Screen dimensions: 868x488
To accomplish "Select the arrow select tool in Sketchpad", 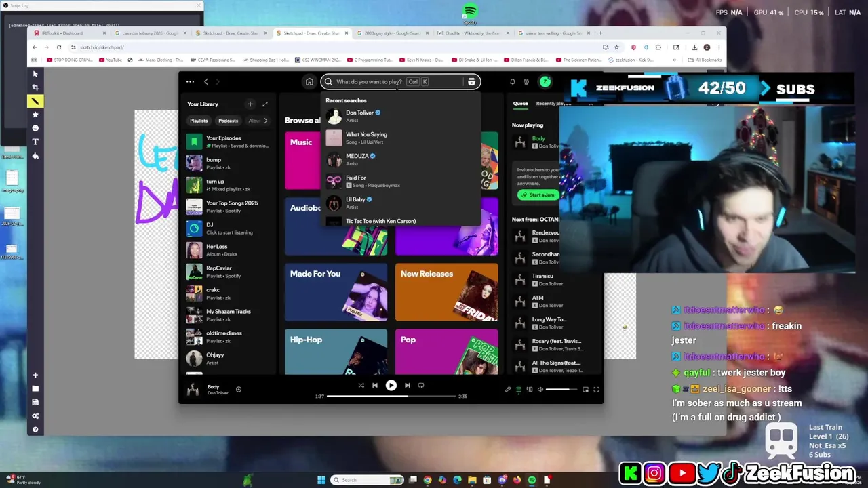I will pyautogui.click(x=35, y=74).
